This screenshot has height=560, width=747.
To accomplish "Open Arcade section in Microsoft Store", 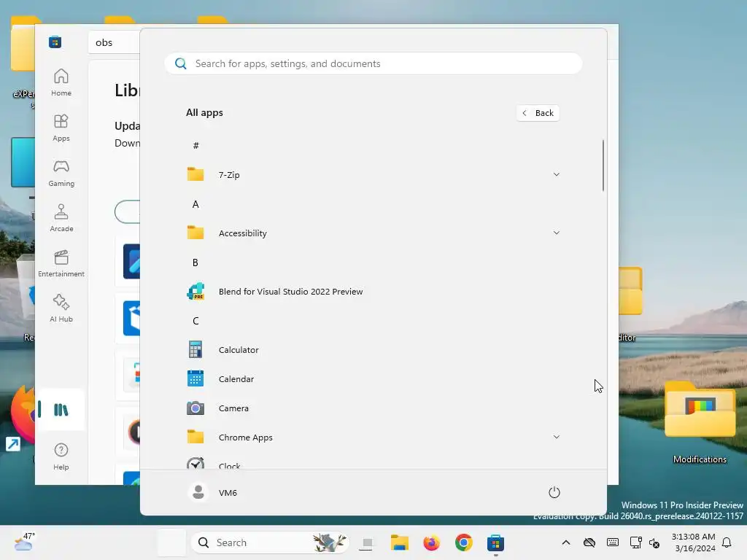I will [61, 218].
